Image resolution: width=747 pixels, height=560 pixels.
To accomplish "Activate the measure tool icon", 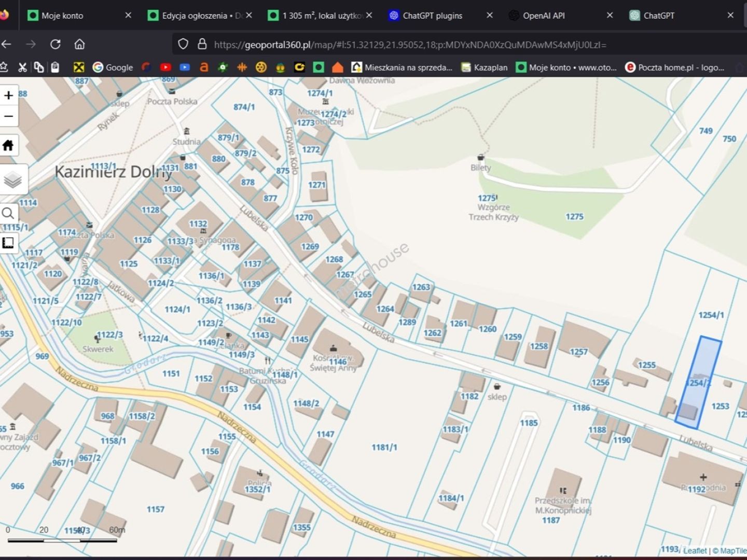I will click(x=8, y=243).
